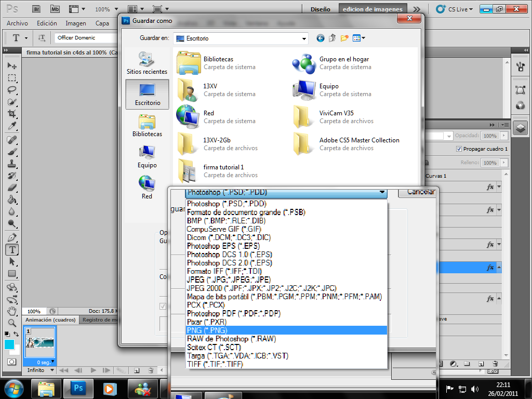This screenshot has height=399, width=532.
Task: Select the Rectangle shape tool
Action: (x=12, y=273)
